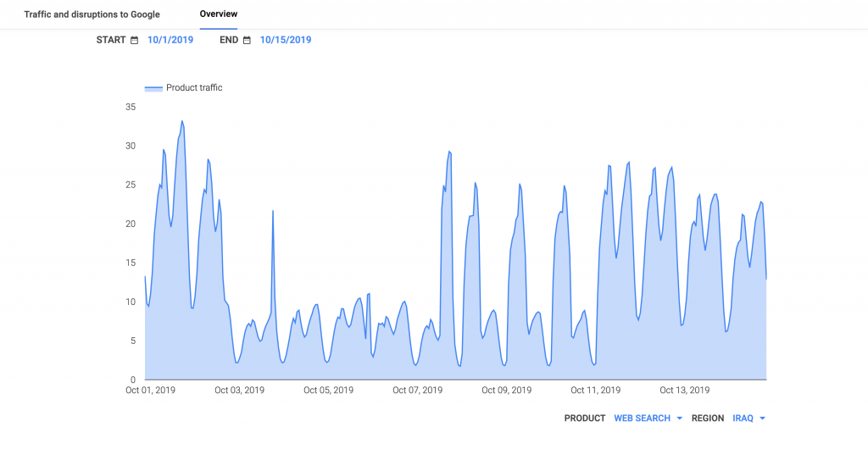
Task: Click the Oct 01, 2019 axis label
Action: pos(151,391)
